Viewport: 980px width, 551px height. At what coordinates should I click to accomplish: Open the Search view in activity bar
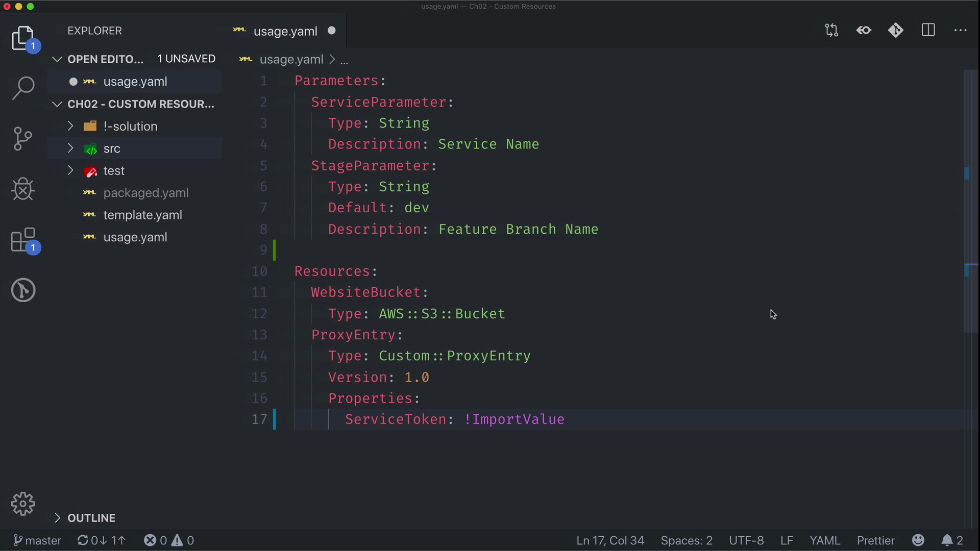(23, 88)
